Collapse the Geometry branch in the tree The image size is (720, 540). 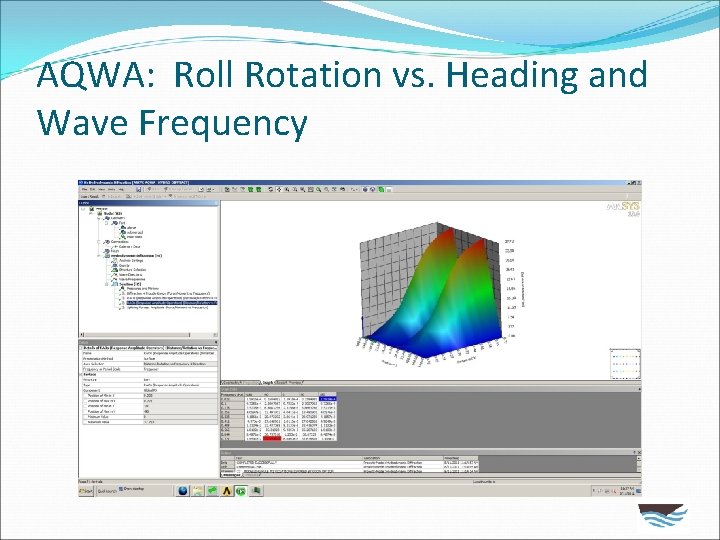(99, 218)
